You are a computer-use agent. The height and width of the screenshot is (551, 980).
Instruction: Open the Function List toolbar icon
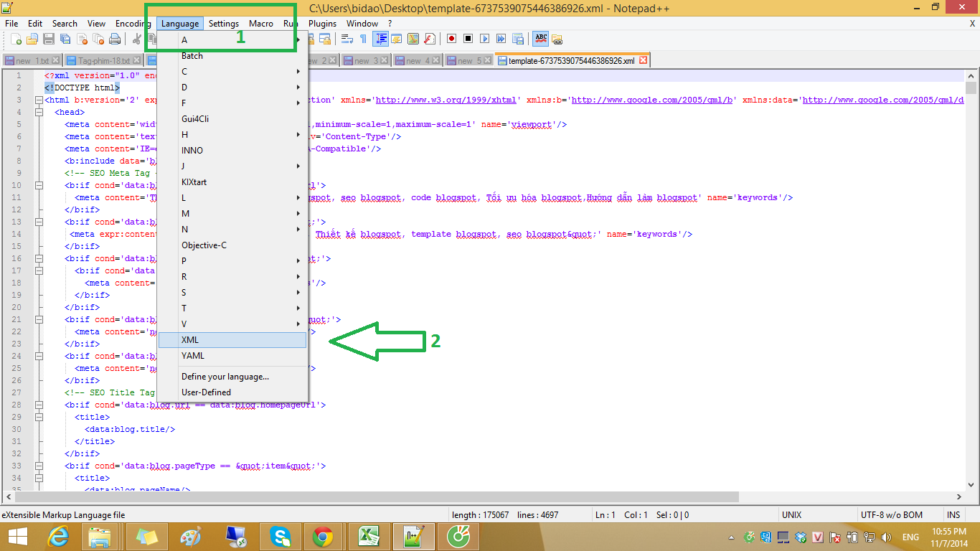coord(430,39)
